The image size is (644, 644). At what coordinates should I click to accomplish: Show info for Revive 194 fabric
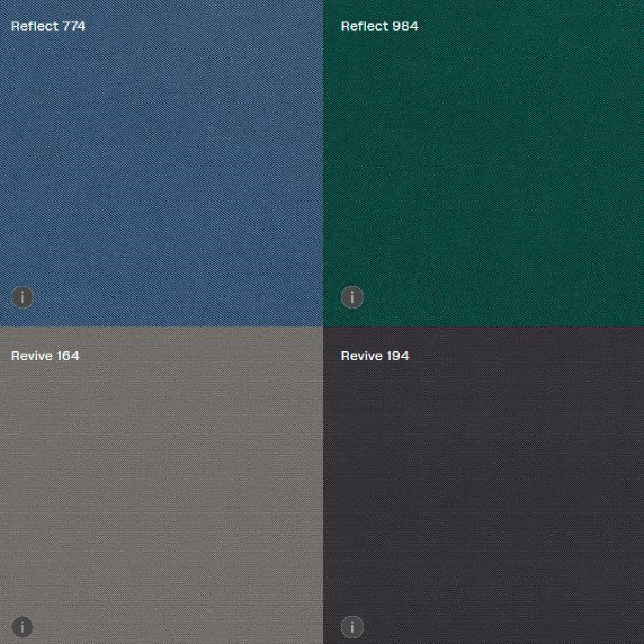[x=352, y=627]
